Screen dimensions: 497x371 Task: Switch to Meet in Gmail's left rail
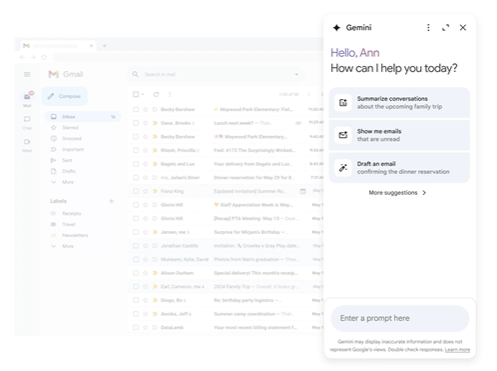tap(27, 145)
